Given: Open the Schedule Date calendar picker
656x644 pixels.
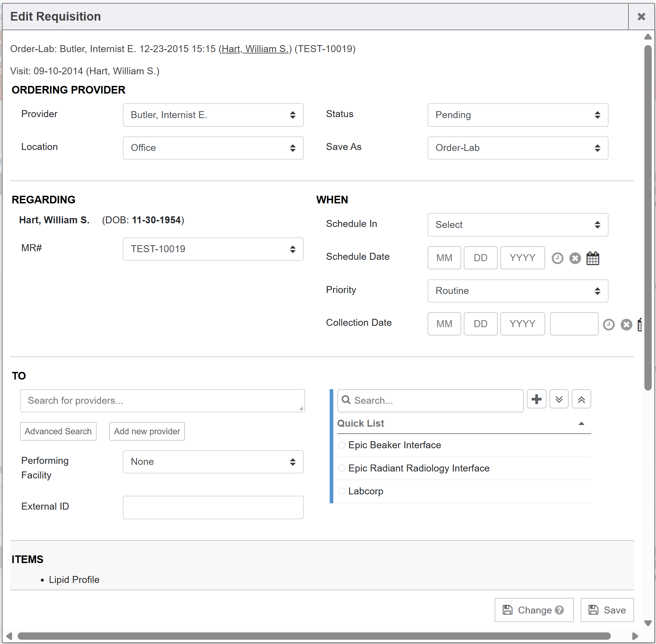Looking at the screenshot, I should pos(593,258).
